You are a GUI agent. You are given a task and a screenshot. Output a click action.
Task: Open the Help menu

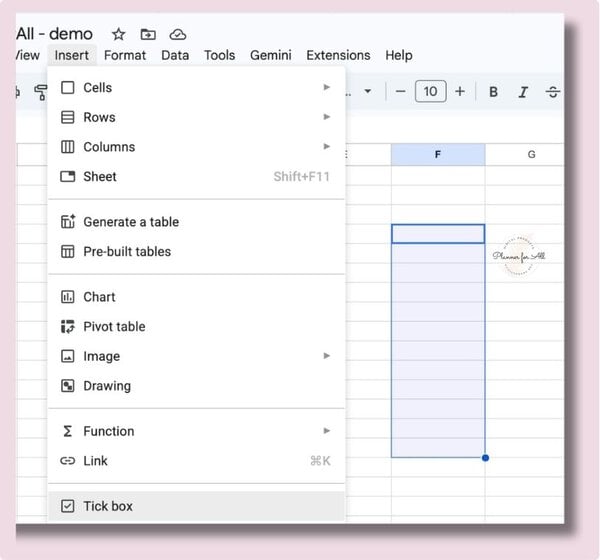coord(399,56)
